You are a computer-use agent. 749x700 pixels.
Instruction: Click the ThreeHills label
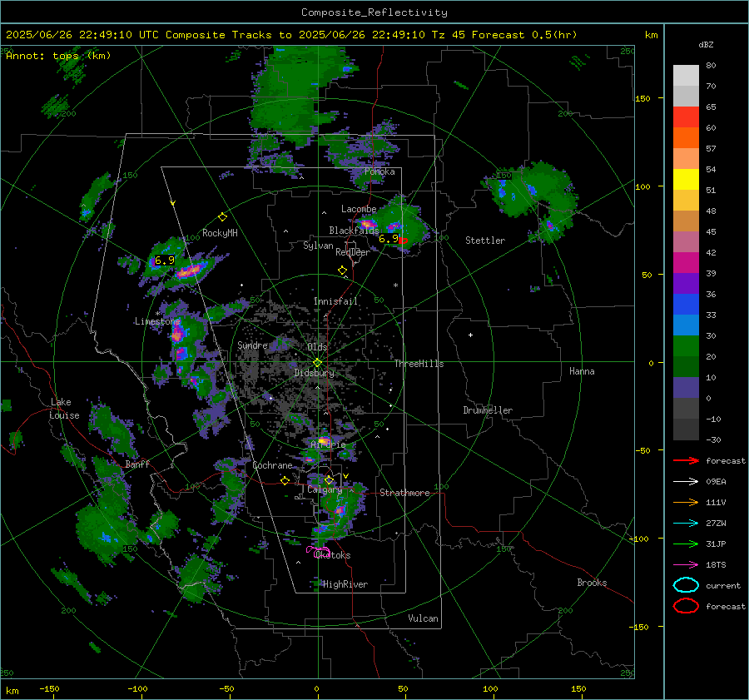click(x=419, y=364)
